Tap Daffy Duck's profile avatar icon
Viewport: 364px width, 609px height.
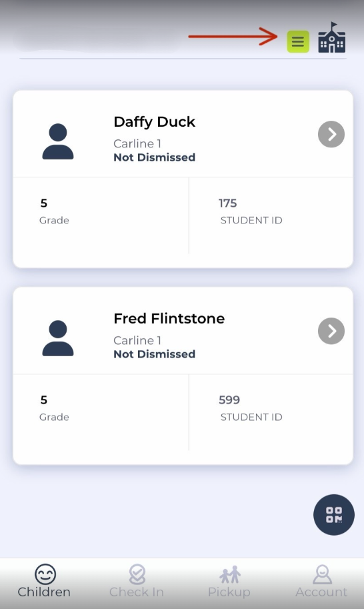(58, 141)
